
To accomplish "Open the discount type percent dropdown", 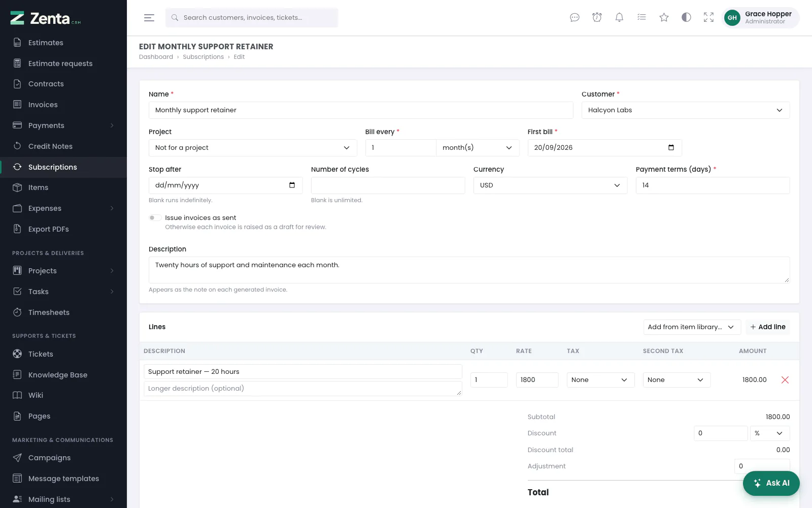I will tap(770, 433).
